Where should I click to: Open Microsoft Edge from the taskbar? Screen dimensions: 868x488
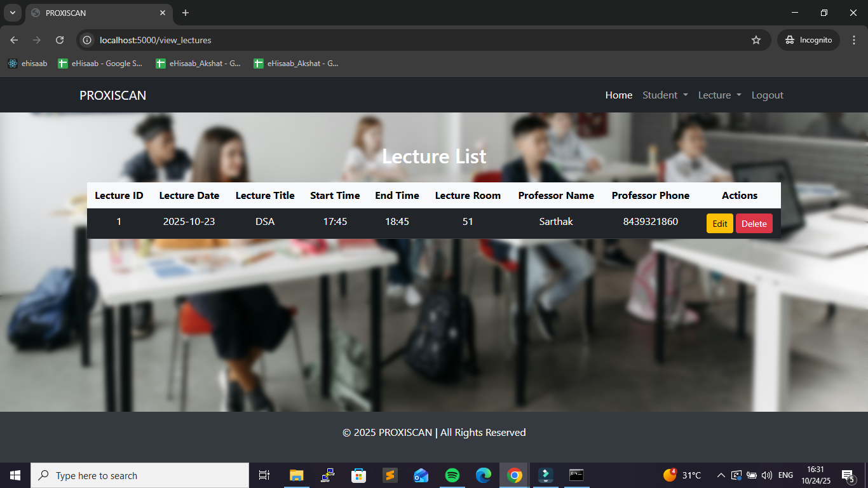pyautogui.click(x=484, y=475)
